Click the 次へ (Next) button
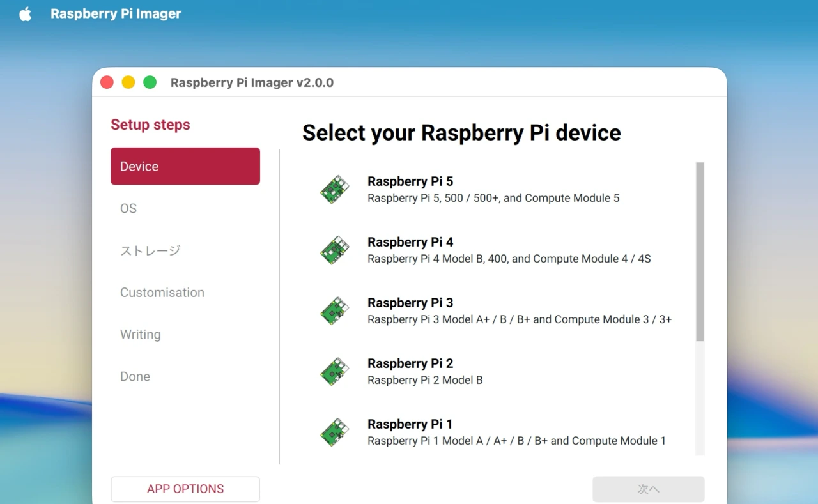 click(649, 489)
